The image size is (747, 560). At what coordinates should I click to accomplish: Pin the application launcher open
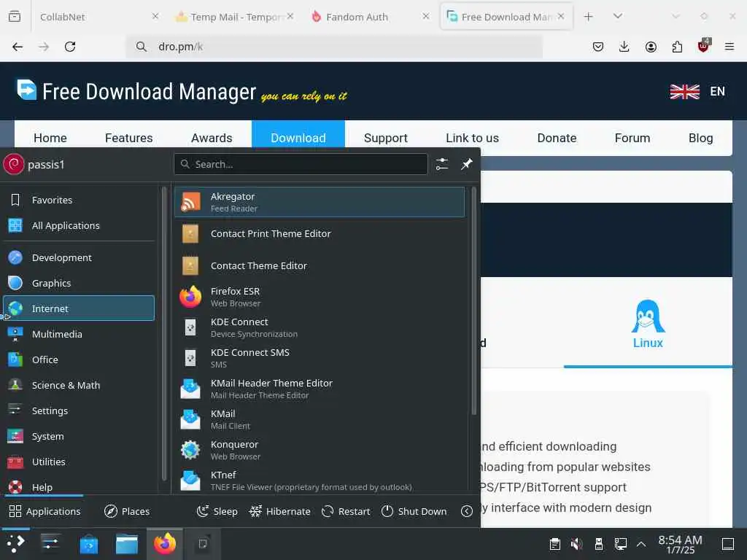point(466,164)
